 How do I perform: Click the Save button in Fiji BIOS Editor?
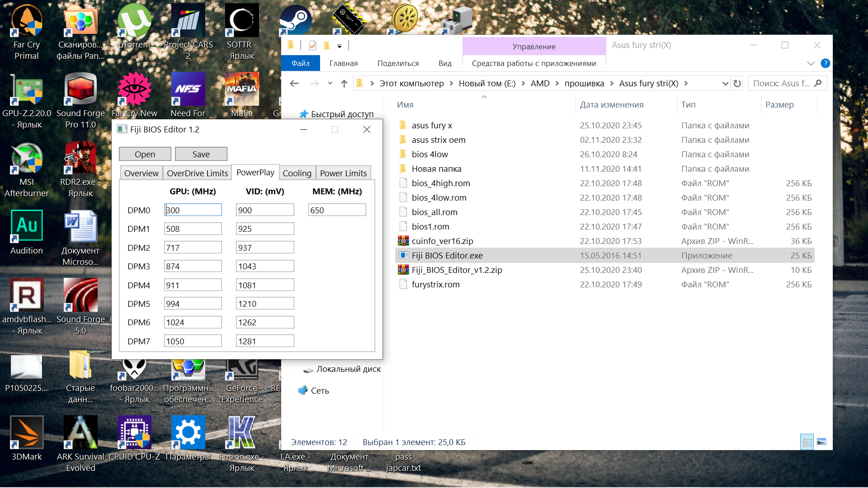201,154
